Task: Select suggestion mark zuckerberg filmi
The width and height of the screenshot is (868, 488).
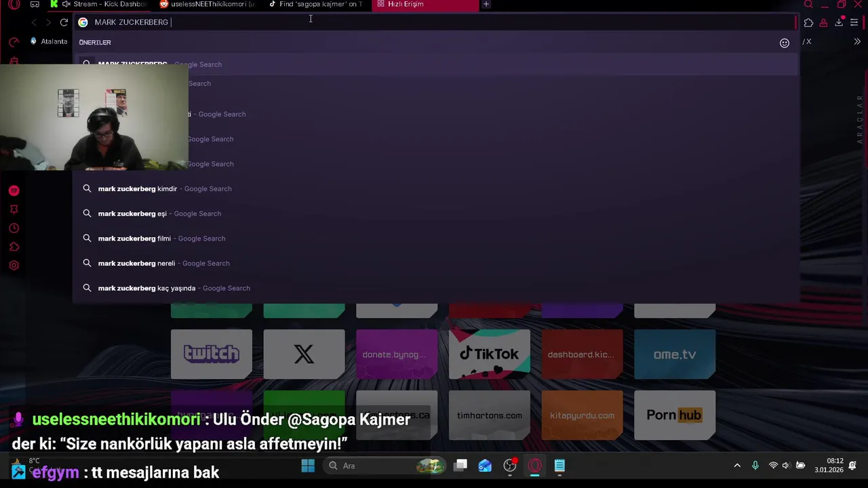Action: 436,239
